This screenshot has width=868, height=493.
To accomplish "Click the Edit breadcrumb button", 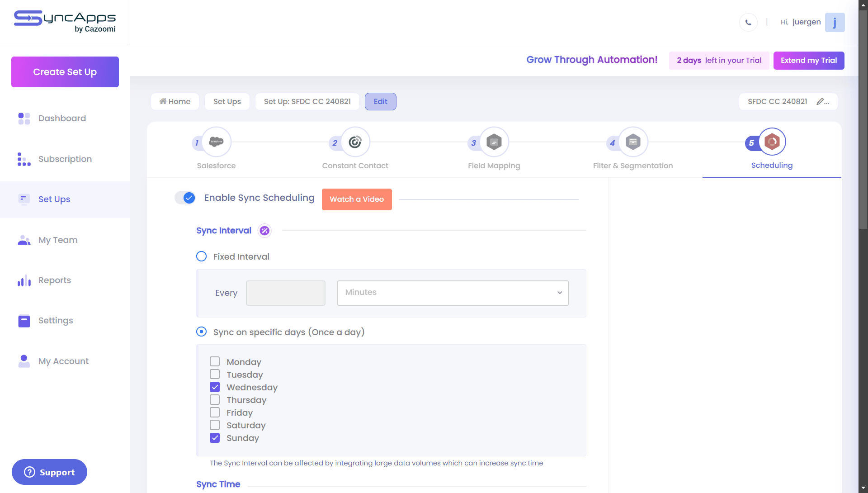I will 380,101.
